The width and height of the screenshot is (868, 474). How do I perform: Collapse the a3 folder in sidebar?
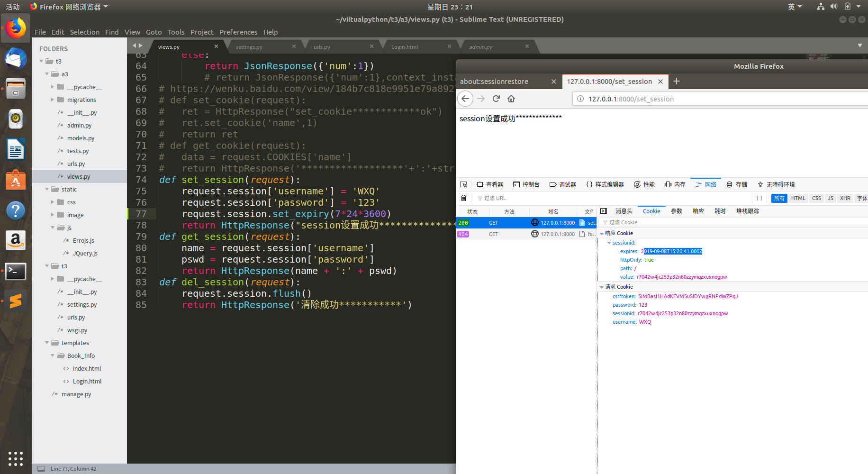pyautogui.click(x=47, y=74)
